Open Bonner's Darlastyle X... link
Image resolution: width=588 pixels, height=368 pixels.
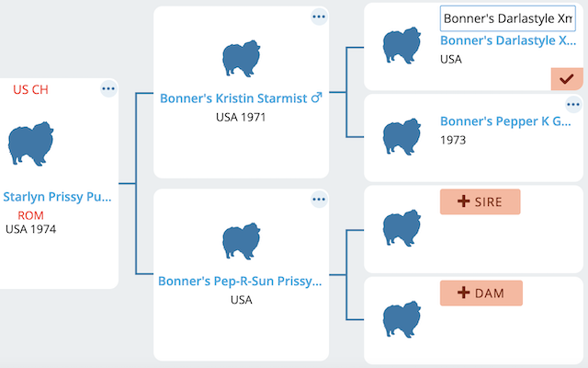pos(508,40)
